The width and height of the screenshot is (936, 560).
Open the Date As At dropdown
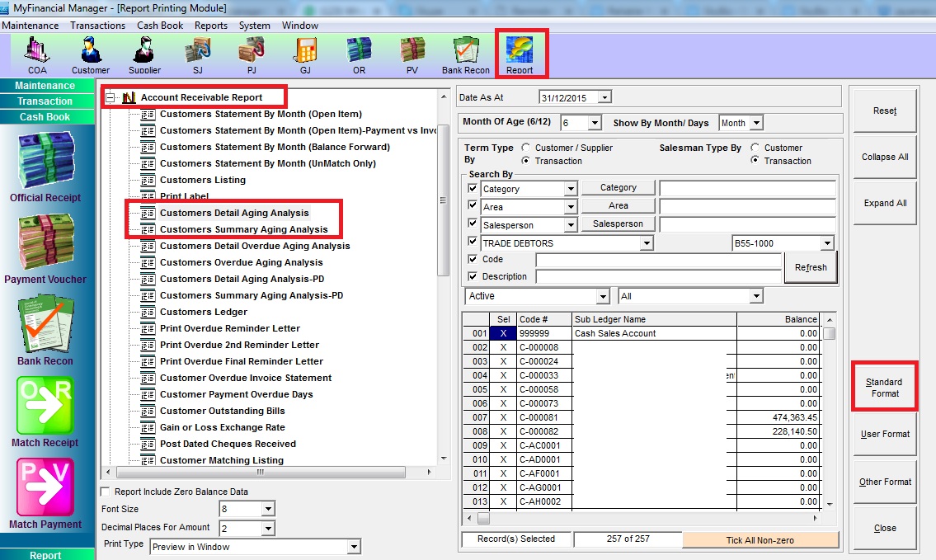(x=605, y=97)
